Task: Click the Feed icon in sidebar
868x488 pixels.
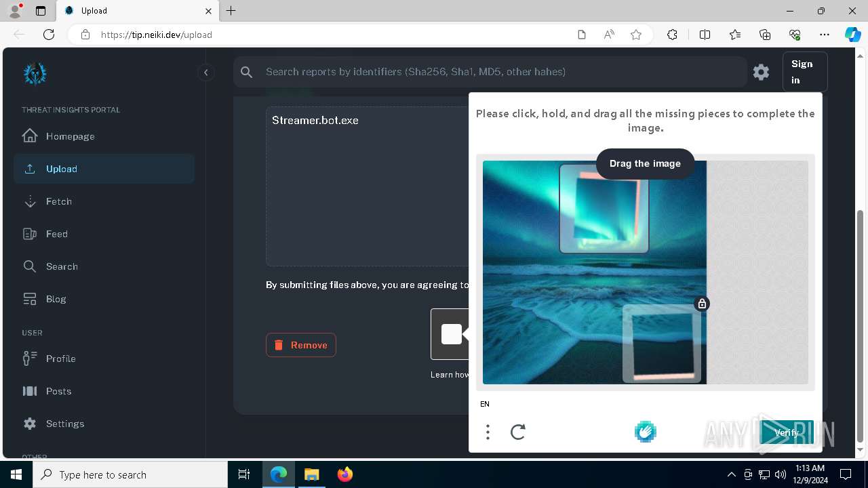Action: pos(30,234)
